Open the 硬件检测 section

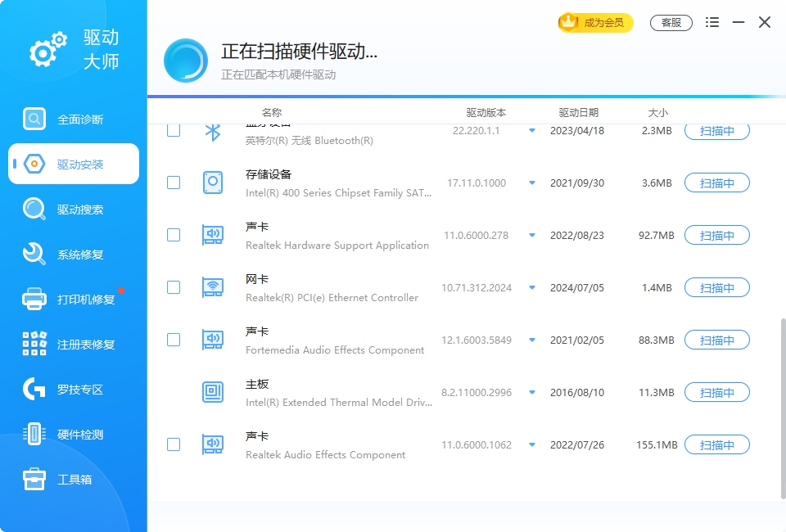click(x=74, y=435)
